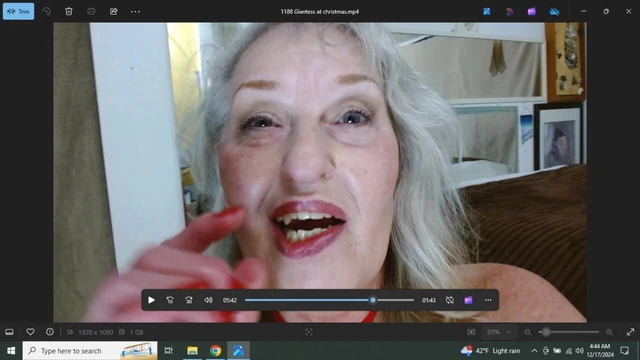Open more options in player bar
Screen dimensions: 640x360
[x=488, y=300]
